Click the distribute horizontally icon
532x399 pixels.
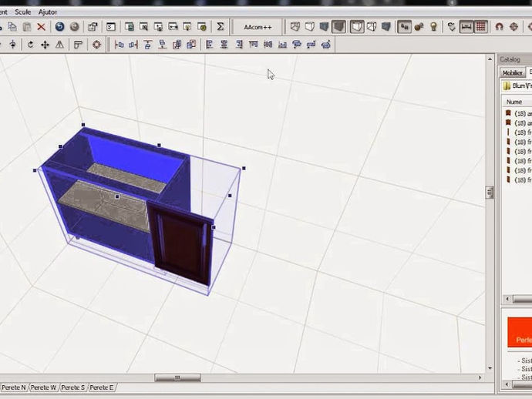coord(268,45)
